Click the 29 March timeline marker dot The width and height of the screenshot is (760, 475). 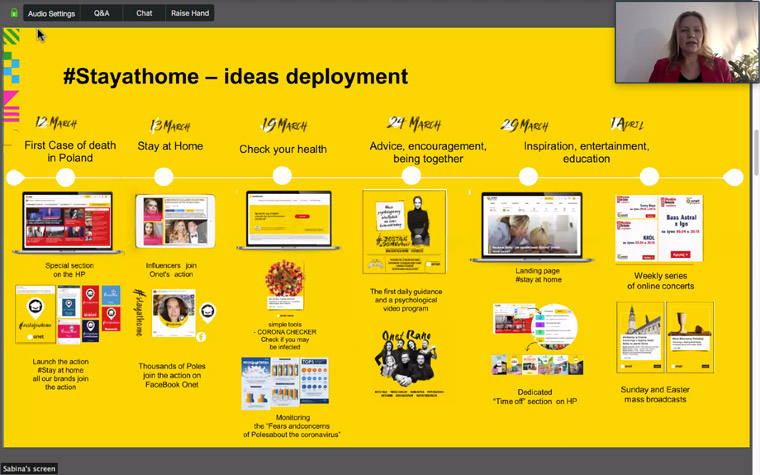(x=528, y=176)
